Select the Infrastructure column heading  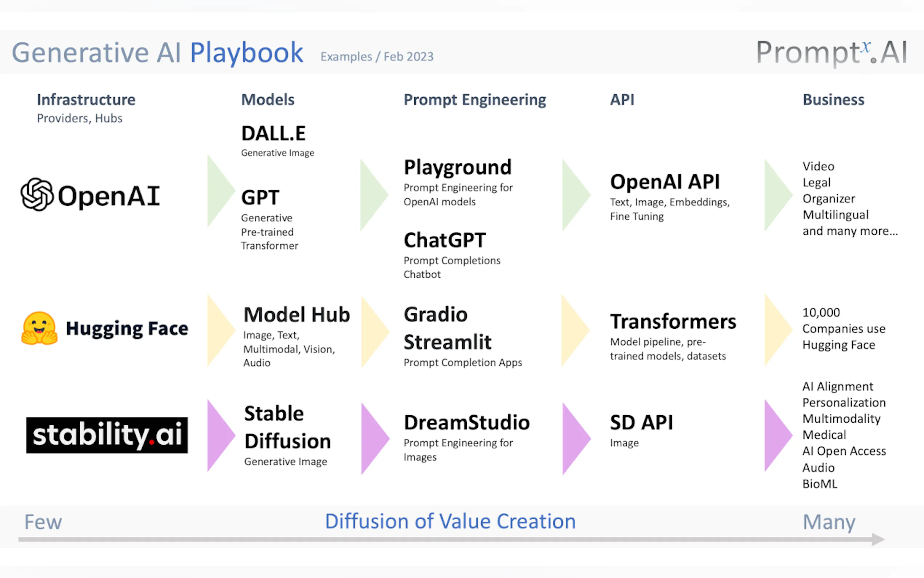coord(86,100)
